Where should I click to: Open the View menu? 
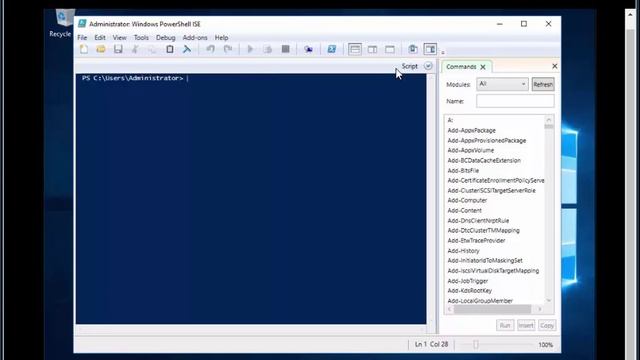(120, 38)
